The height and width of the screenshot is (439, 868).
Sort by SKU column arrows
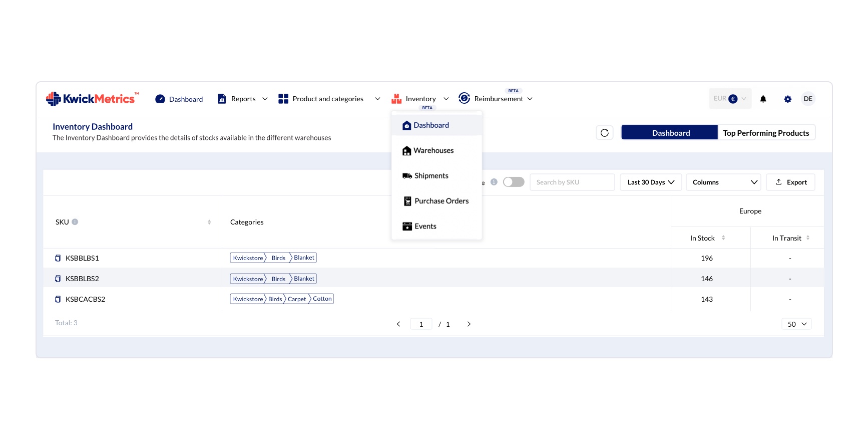(209, 222)
